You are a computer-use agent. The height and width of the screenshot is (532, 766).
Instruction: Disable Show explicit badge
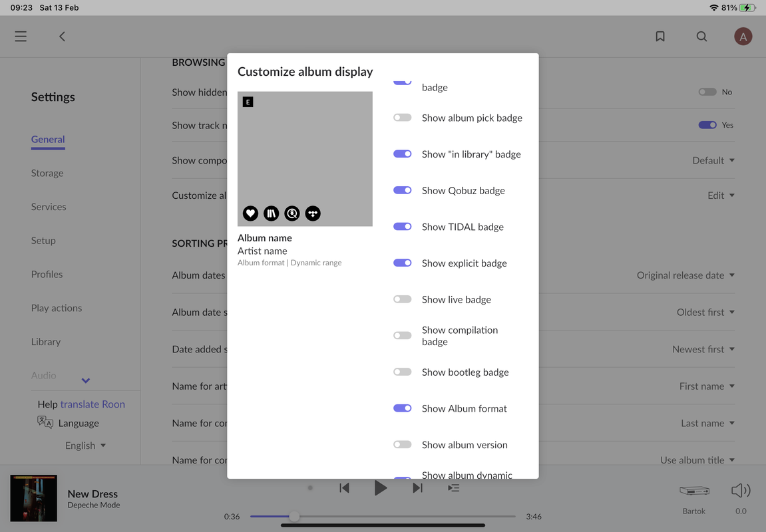[x=403, y=263]
